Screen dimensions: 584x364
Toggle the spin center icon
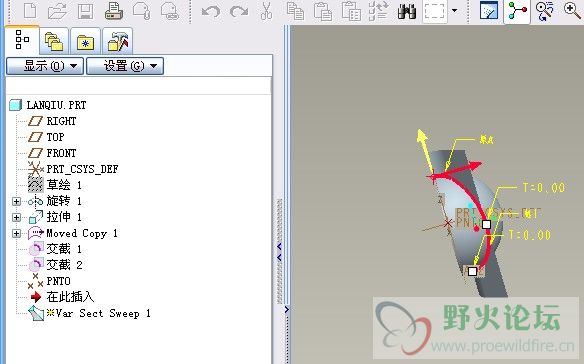pyautogui.click(x=517, y=11)
